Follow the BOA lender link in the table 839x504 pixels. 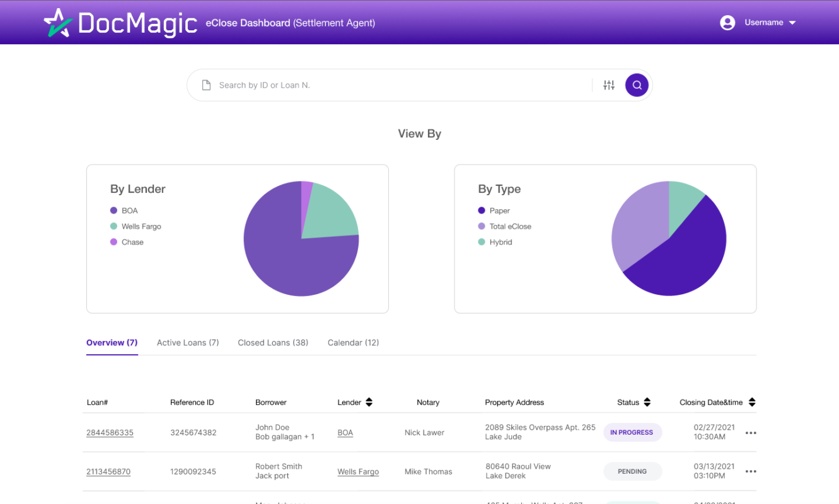click(345, 433)
